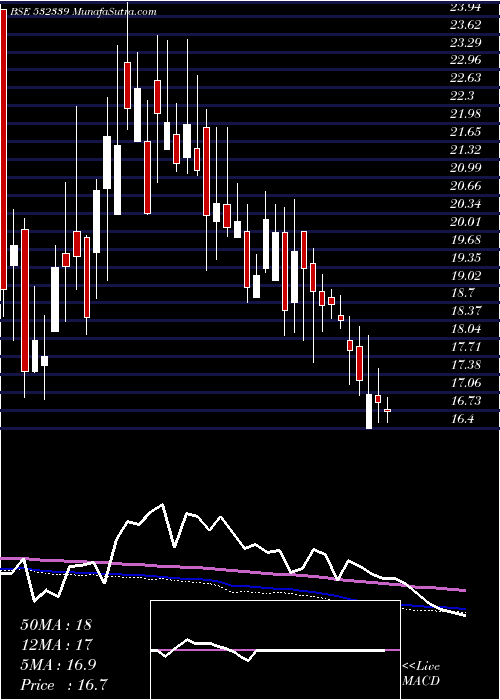Click inside the MACD inset chart box
Viewport: 500px width, 700px height.
click(x=275, y=650)
